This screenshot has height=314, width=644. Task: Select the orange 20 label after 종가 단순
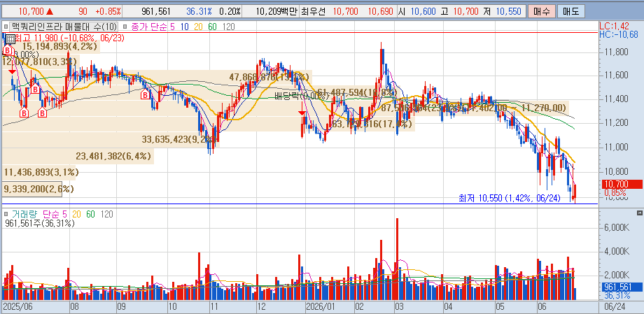pos(198,27)
